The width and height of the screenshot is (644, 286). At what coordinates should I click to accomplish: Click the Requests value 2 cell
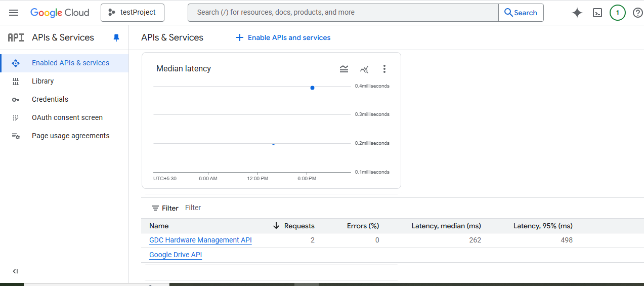[313, 240]
